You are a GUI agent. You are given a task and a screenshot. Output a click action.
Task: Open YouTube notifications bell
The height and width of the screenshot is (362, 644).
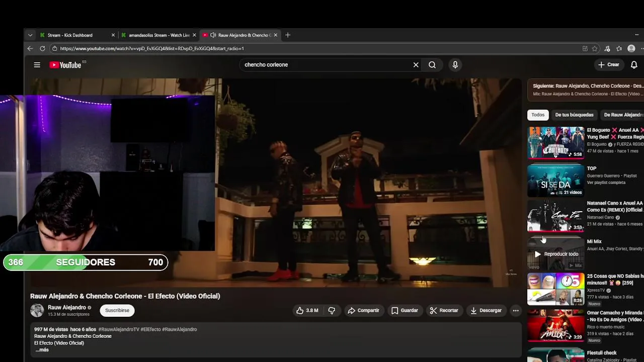pos(634,65)
